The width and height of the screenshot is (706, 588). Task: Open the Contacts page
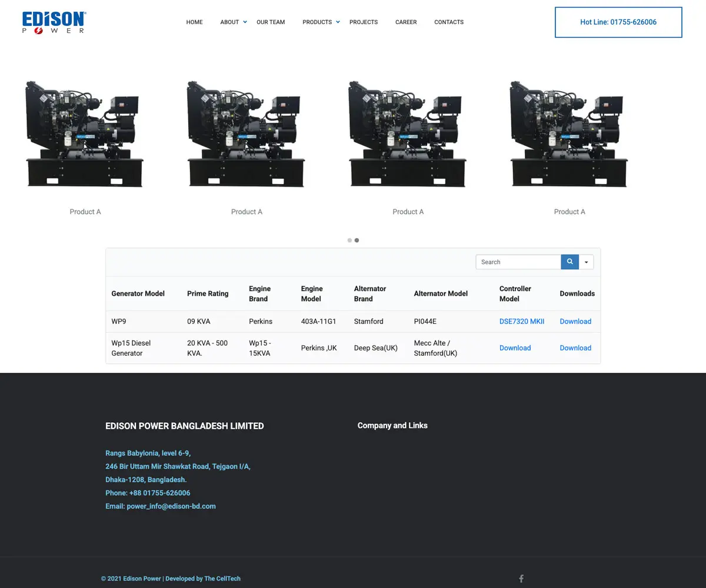(x=449, y=22)
